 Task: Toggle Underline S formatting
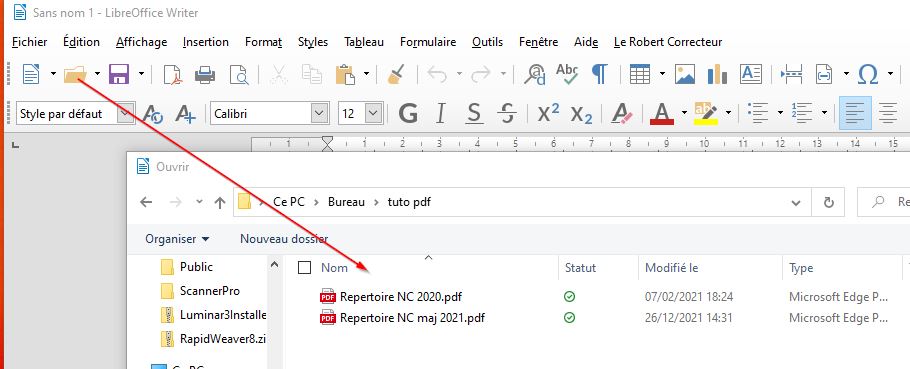tap(474, 113)
